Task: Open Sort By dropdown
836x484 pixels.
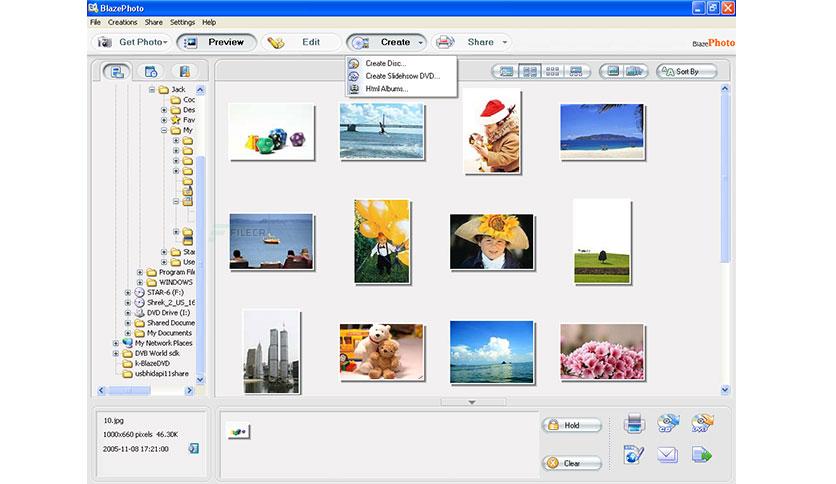Action: coord(687,71)
